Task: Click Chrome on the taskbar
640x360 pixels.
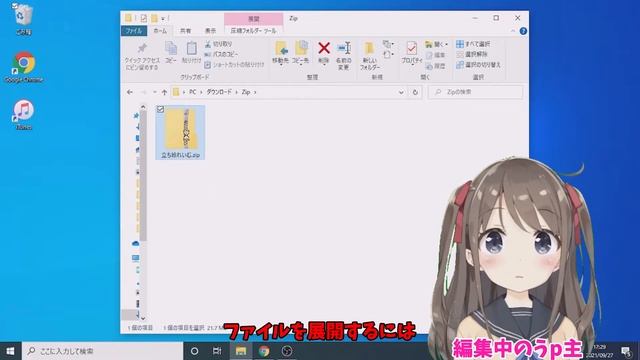Action: click(264, 351)
